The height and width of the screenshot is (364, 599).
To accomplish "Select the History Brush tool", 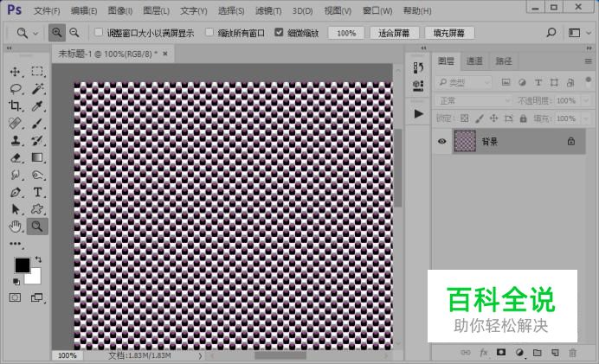I will coord(37,140).
